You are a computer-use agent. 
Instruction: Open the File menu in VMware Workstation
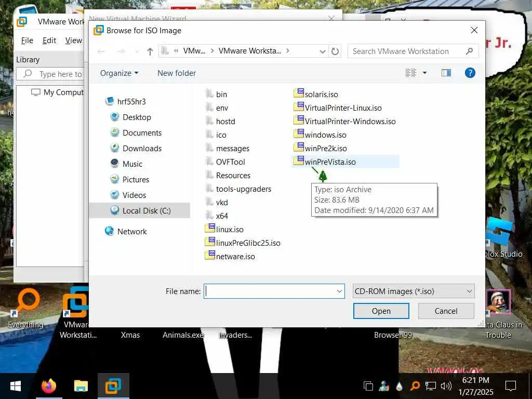point(27,41)
